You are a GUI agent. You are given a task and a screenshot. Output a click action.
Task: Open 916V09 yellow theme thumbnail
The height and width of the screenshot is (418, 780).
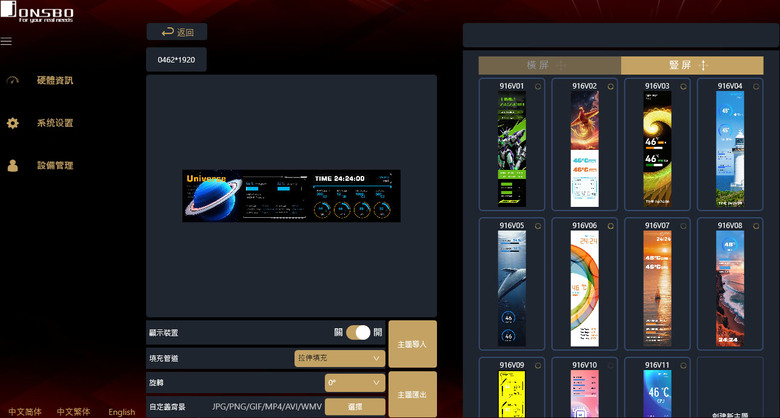(x=512, y=394)
